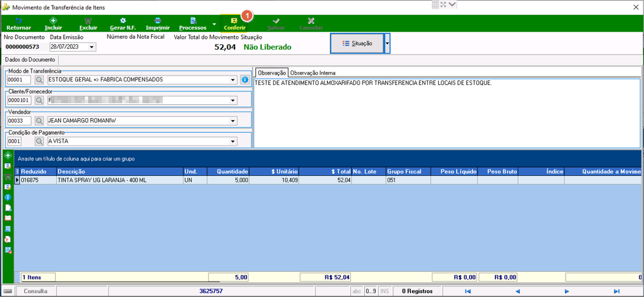
Task: Open the Data Emissão date dropdown
Action: click(x=92, y=47)
